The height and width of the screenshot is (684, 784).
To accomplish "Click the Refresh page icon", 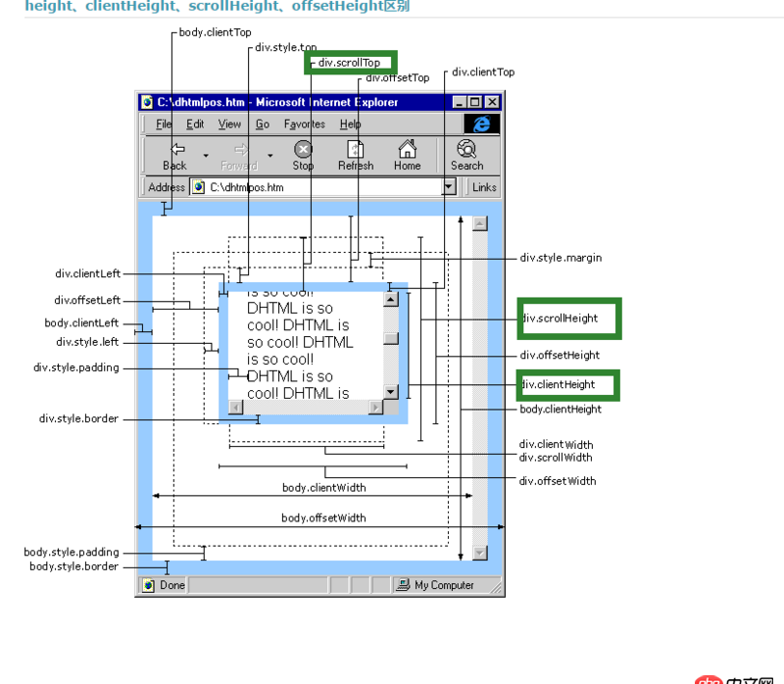I will pos(356,149).
